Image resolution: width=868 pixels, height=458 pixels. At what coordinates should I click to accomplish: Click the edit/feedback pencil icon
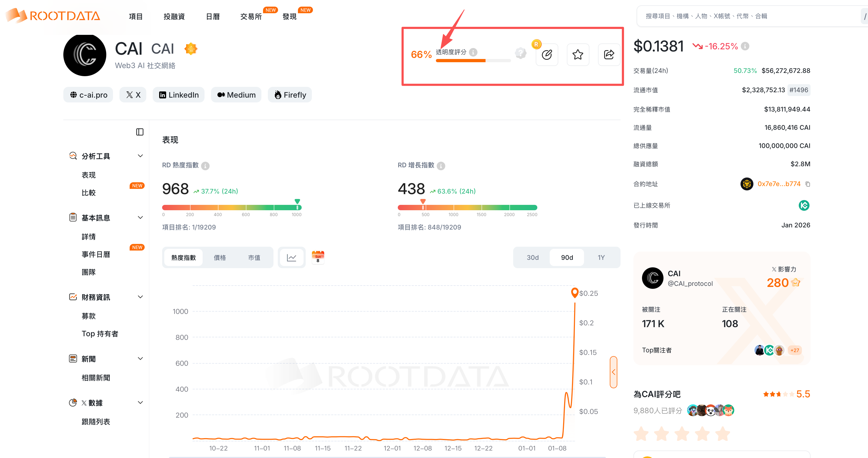point(546,54)
